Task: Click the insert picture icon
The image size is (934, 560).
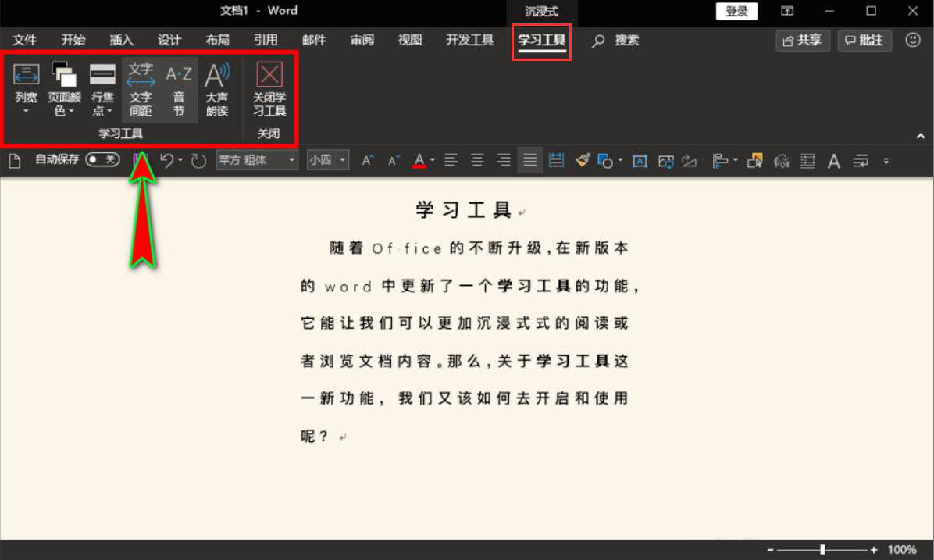Action: 666,161
